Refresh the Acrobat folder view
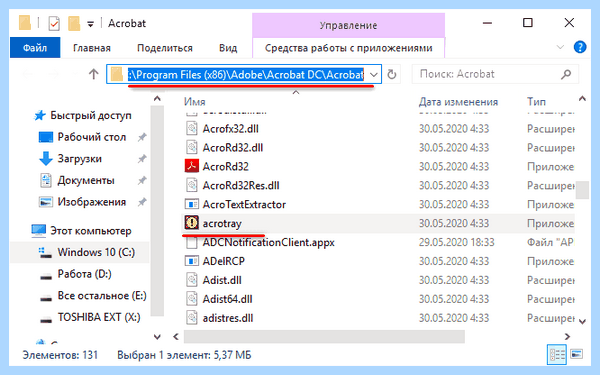The width and height of the screenshot is (600, 375). pos(391,74)
